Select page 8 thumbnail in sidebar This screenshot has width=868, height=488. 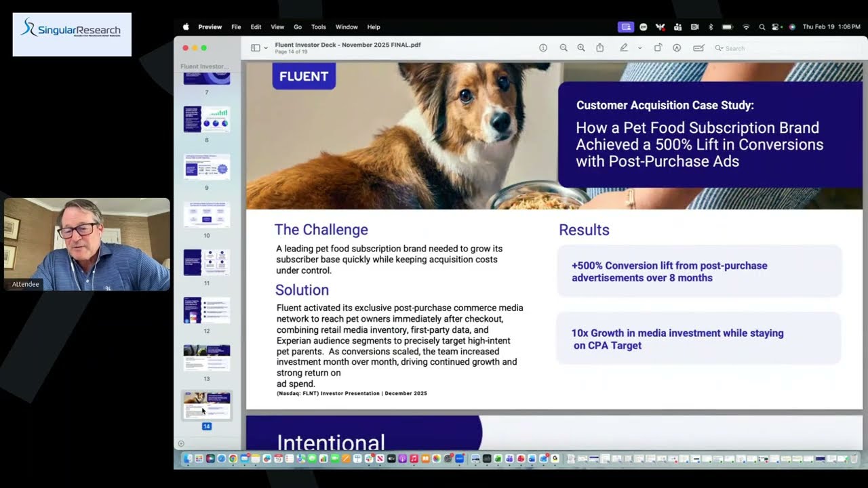207,119
